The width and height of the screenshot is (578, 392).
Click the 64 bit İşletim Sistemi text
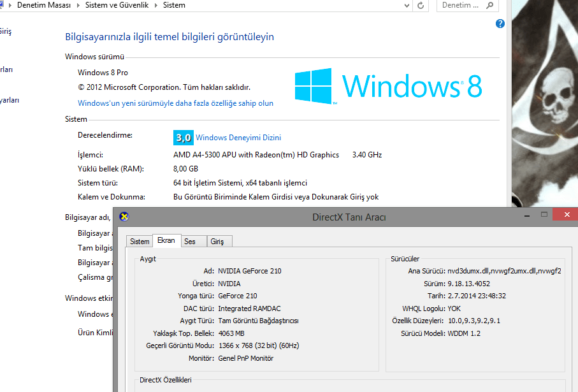(x=240, y=183)
